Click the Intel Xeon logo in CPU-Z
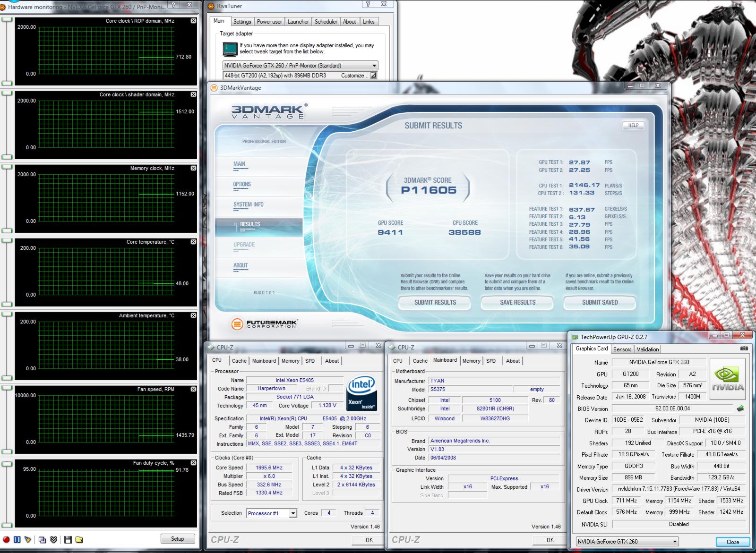Screen dimensions: 756x553 (361, 393)
